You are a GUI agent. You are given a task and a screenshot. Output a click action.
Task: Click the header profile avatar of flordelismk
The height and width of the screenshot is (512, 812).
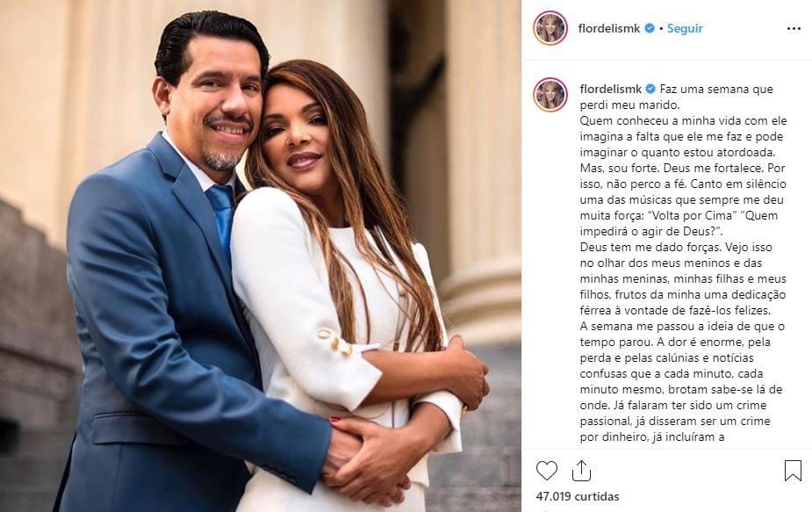[550, 28]
